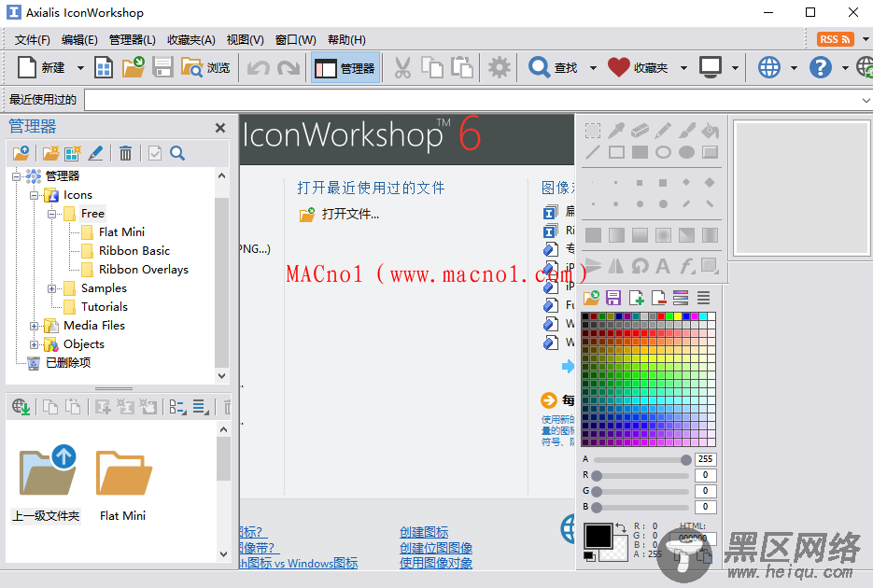Open the 文件(F) menu

click(x=33, y=40)
